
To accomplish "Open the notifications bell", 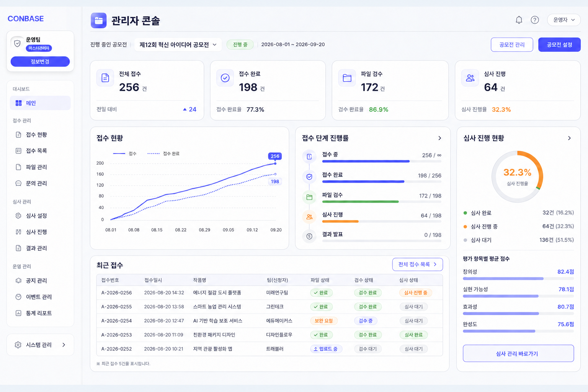I will (x=519, y=20).
